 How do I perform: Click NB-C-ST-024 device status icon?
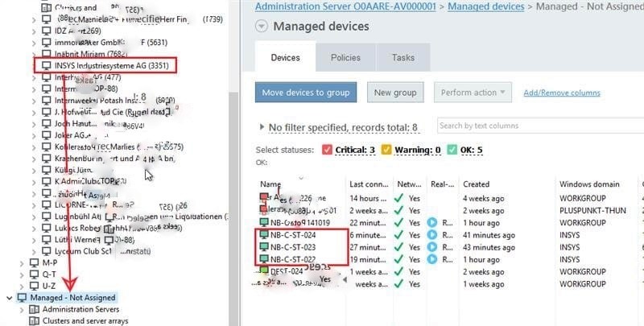(264, 235)
